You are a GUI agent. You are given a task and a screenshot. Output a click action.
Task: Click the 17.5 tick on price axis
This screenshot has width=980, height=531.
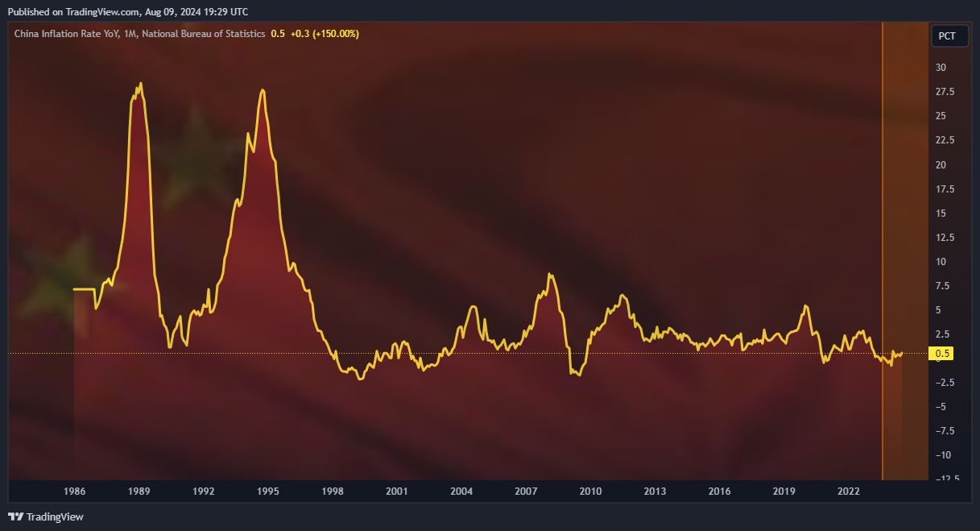(945, 189)
